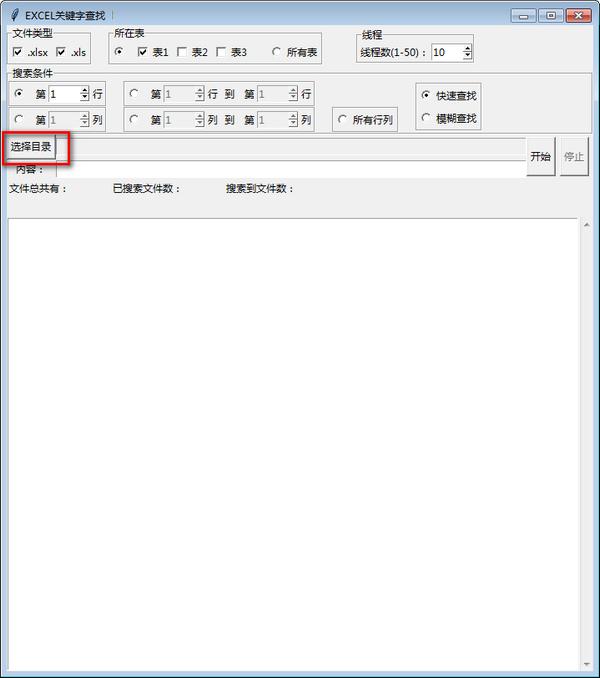Select the specific-sheets radio button before 表1
This screenshot has height=678, width=600.
click(118, 51)
